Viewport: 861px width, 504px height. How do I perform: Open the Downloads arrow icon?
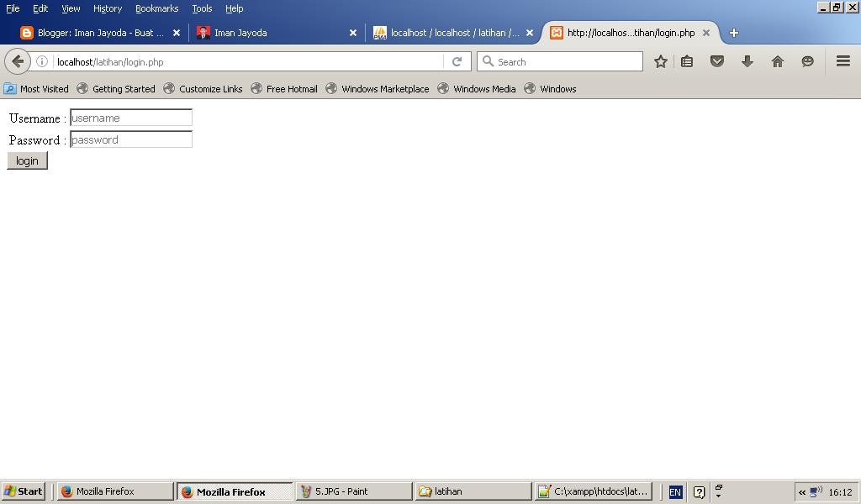pos(747,60)
